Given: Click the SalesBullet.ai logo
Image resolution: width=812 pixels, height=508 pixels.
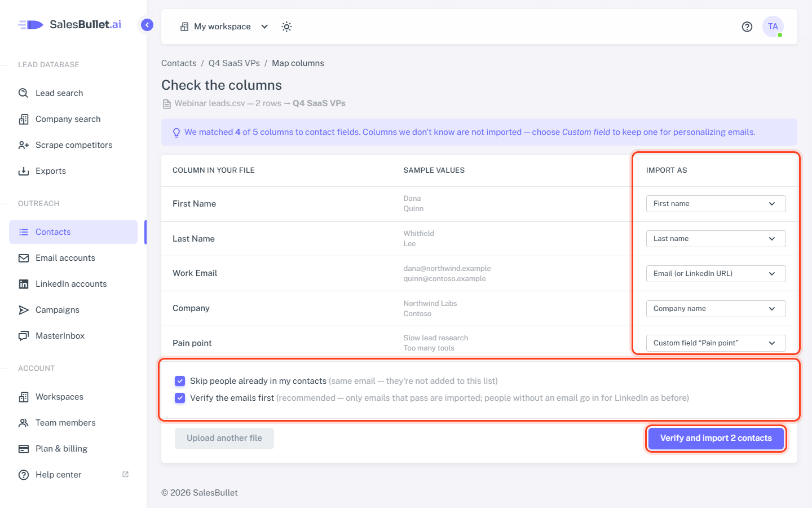Looking at the screenshot, I should (69, 24).
